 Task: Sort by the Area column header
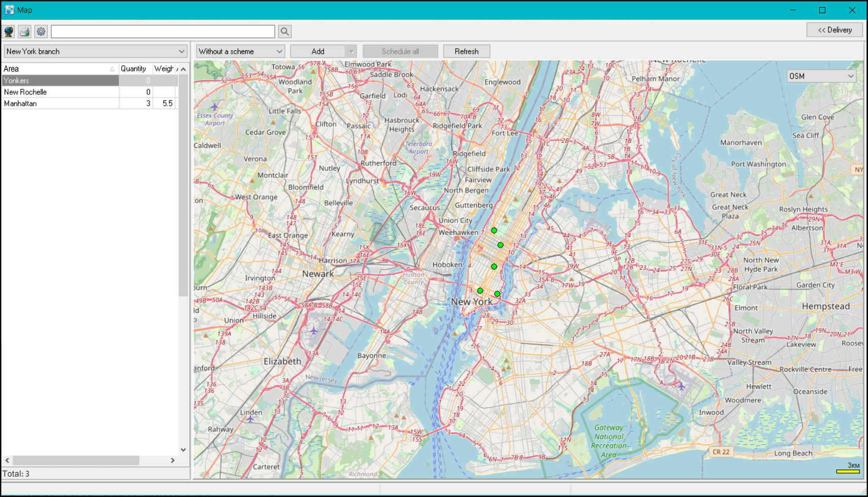[x=60, y=69]
